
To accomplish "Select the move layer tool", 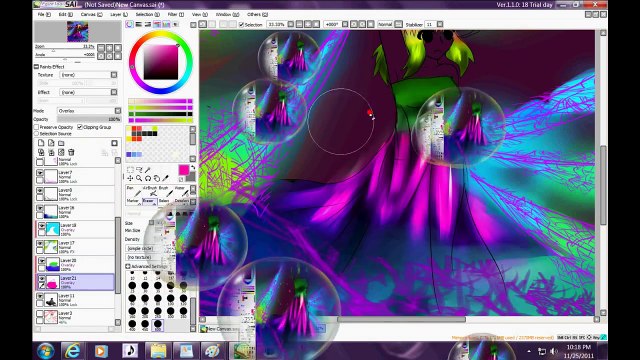I will (130, 178).
